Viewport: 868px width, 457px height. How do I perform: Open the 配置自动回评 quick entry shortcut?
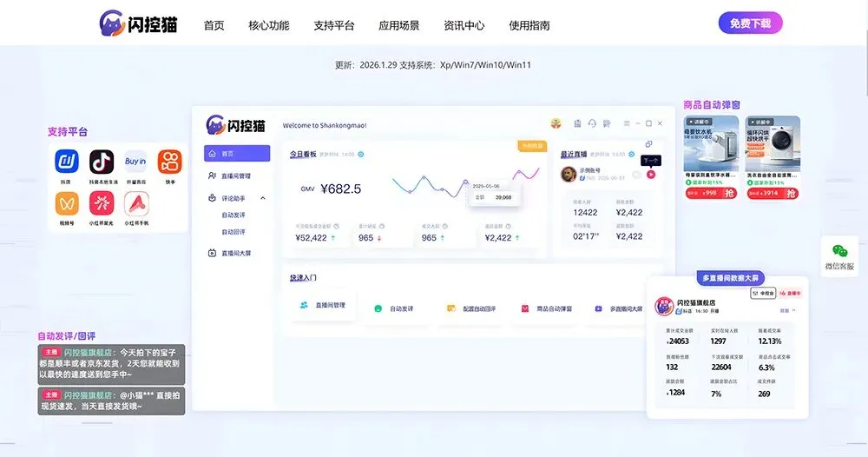(471, 308)
